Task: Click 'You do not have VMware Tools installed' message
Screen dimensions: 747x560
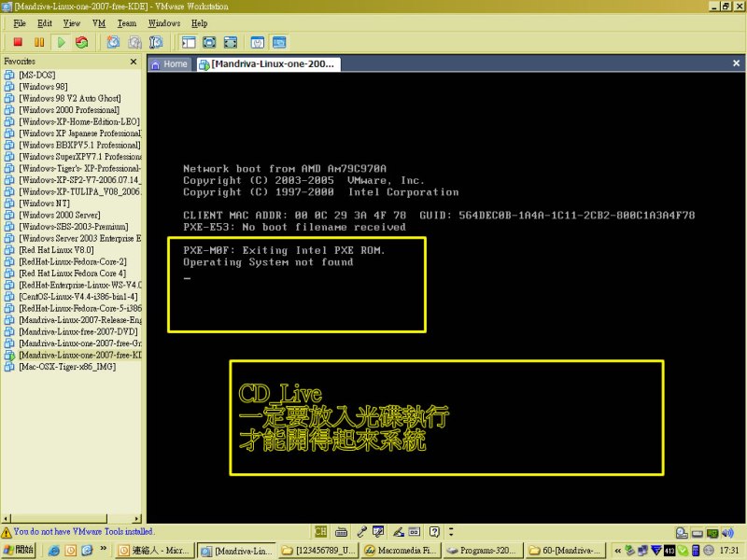Action: pos(83,531)
